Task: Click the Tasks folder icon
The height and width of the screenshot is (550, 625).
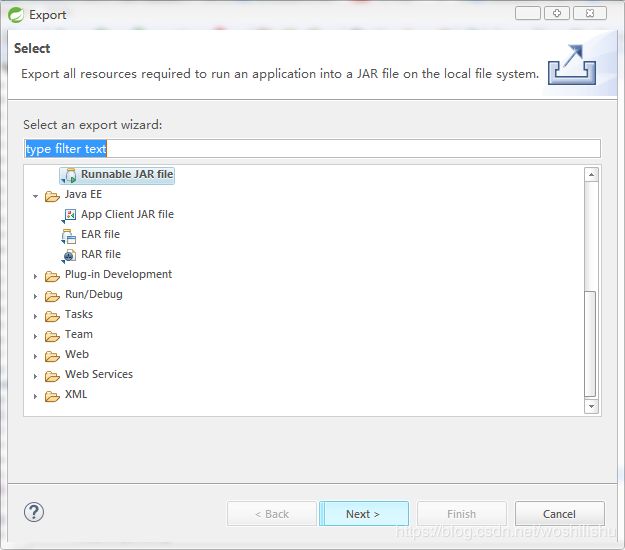Action: click(52, 316)
